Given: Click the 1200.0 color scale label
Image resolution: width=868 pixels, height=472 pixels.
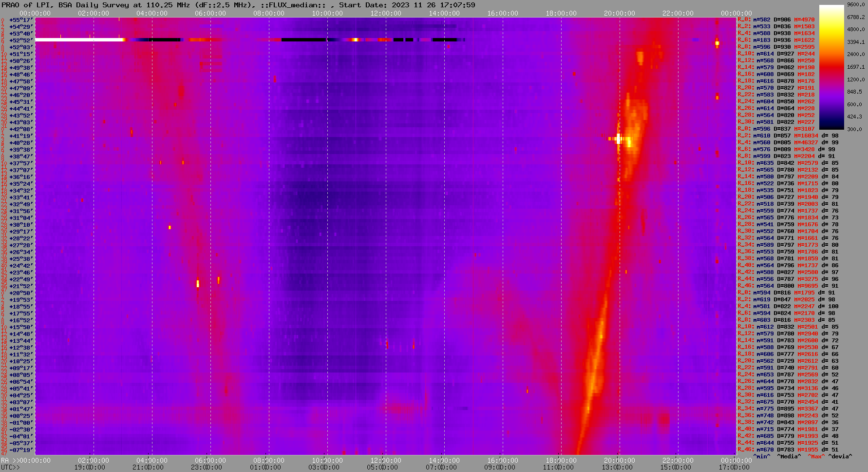Looking at the screenshot, I should pyautogui.click(x=855, y=79).
